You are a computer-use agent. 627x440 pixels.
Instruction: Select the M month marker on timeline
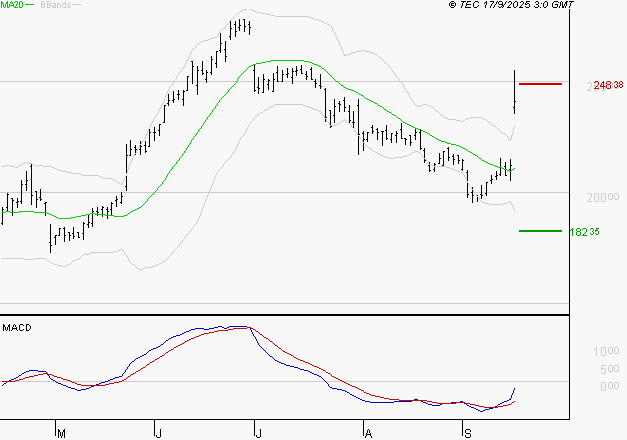(60, 433)
